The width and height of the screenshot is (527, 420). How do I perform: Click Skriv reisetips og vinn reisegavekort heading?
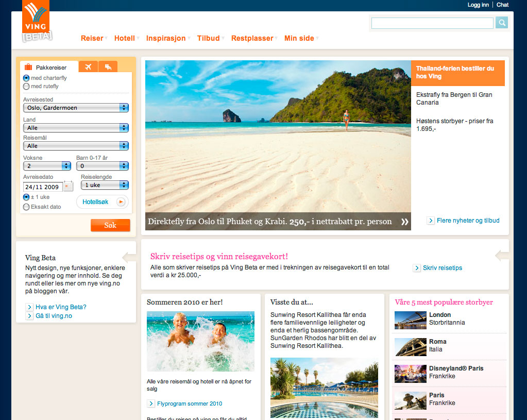(x=219, y=257)
